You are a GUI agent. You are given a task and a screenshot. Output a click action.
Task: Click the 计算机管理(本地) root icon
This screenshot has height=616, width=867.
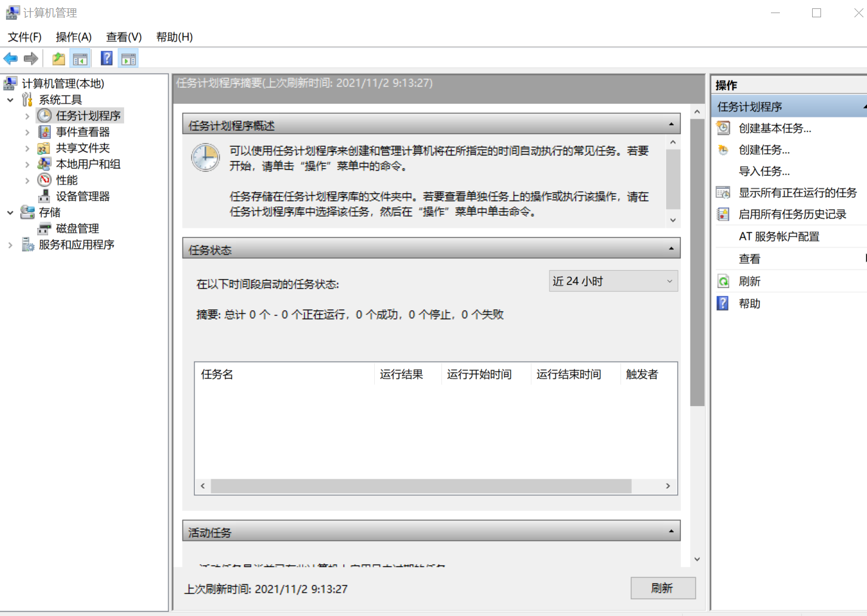click(x=11, y=83)
